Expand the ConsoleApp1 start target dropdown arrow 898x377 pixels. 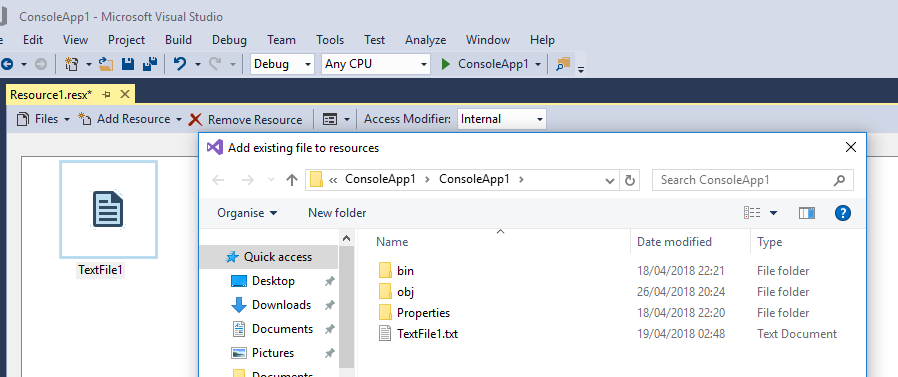pyautogui.click(x=538, y=64)
